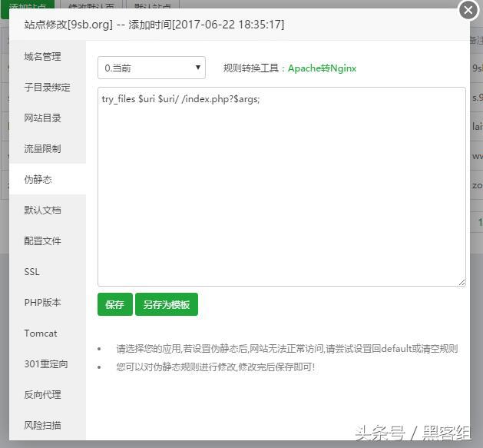Screen dimensions: 483x448
Task: Click the dialog title 站点修改[9sb.org]
Action: 68,25
